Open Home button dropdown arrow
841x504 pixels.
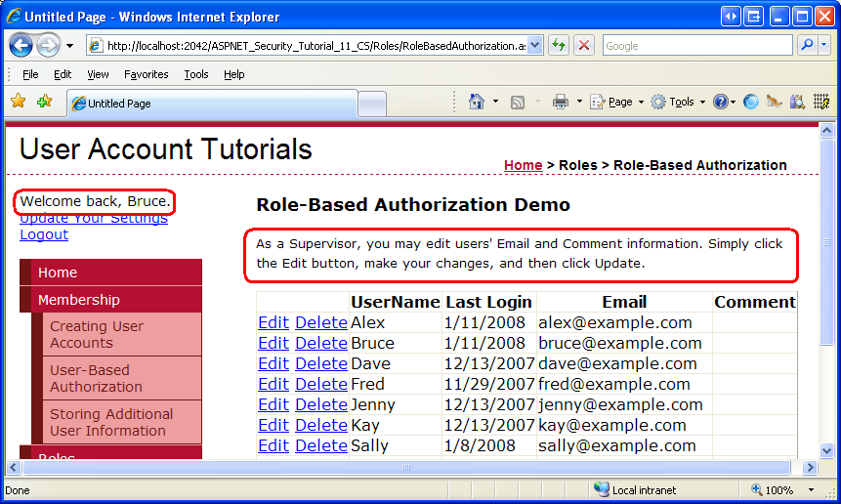495,102
